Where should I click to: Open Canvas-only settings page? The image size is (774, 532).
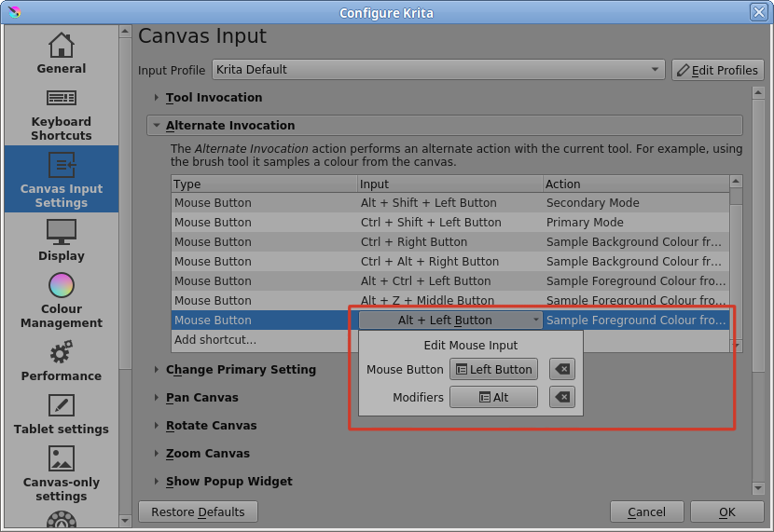click(62, 473)
